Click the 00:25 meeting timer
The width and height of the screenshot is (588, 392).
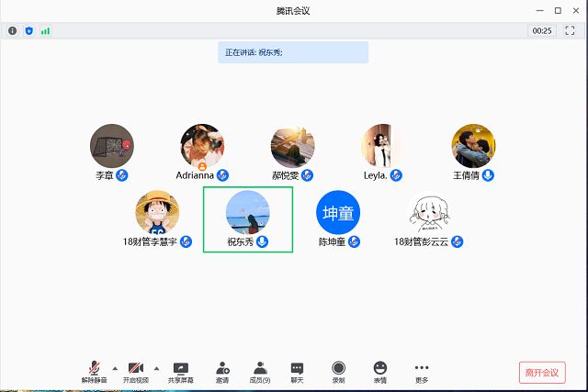[x=541, y=30]
